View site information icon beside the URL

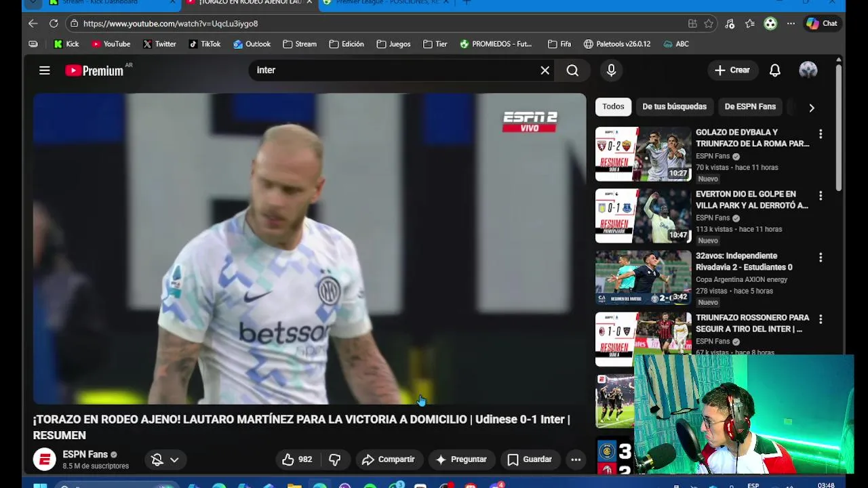point(74,24)
